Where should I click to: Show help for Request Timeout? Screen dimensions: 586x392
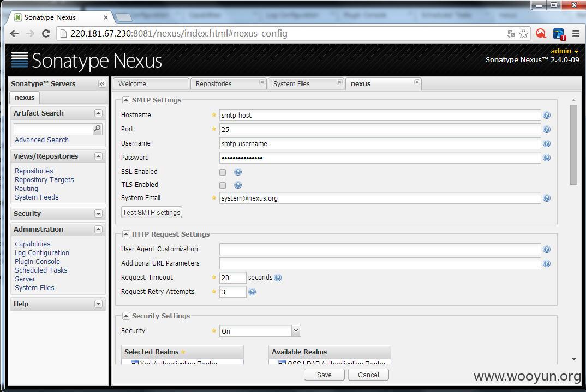pyautogui.click(x=278, y=278)
